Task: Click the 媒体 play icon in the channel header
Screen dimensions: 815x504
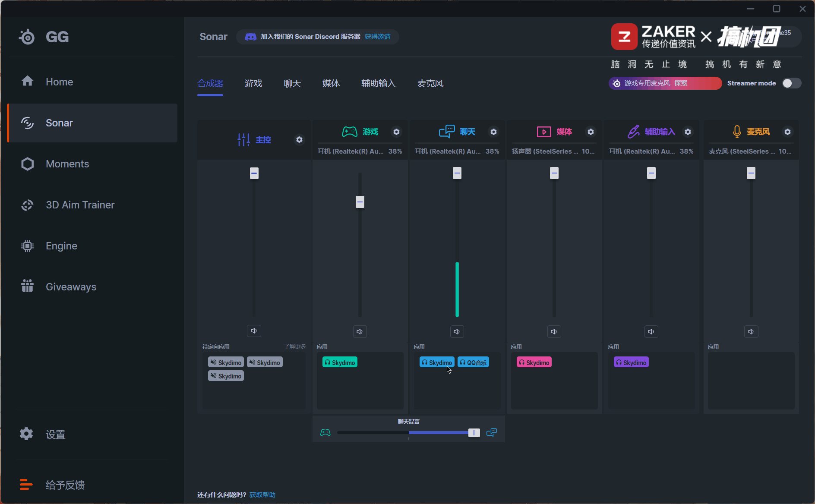Action: point(544,132)
